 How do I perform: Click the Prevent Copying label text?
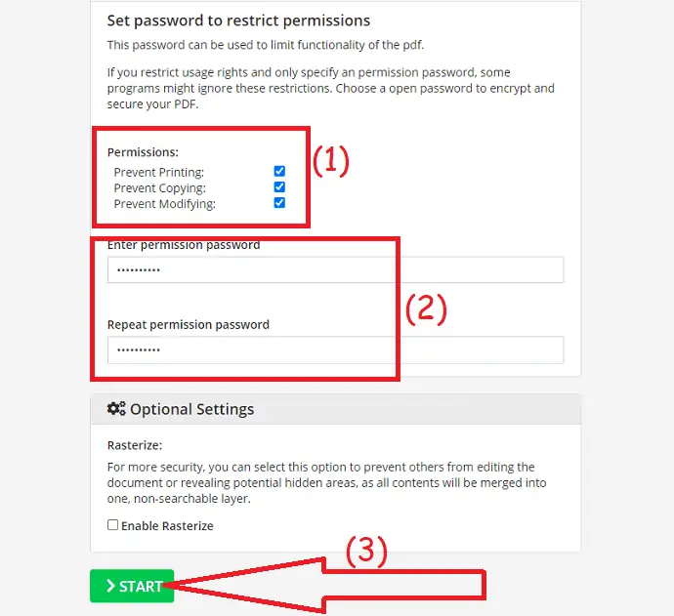pyautogui.click(x=159, y=188)
